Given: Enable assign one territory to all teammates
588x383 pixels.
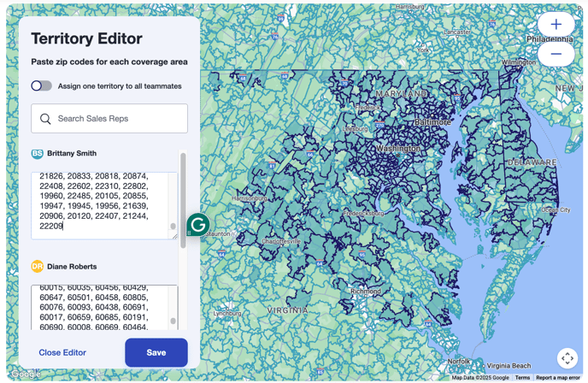Looking at the screenshot, I should tap(41, 85).
